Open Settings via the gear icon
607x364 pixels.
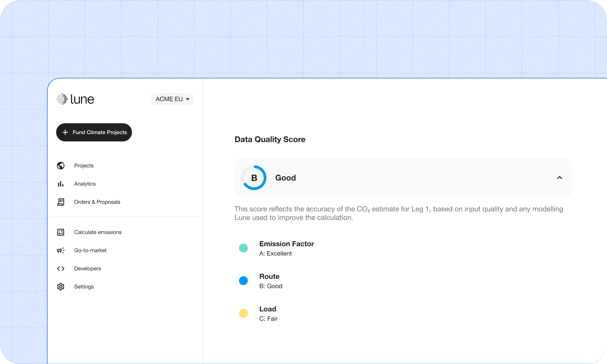pos(61,287)
